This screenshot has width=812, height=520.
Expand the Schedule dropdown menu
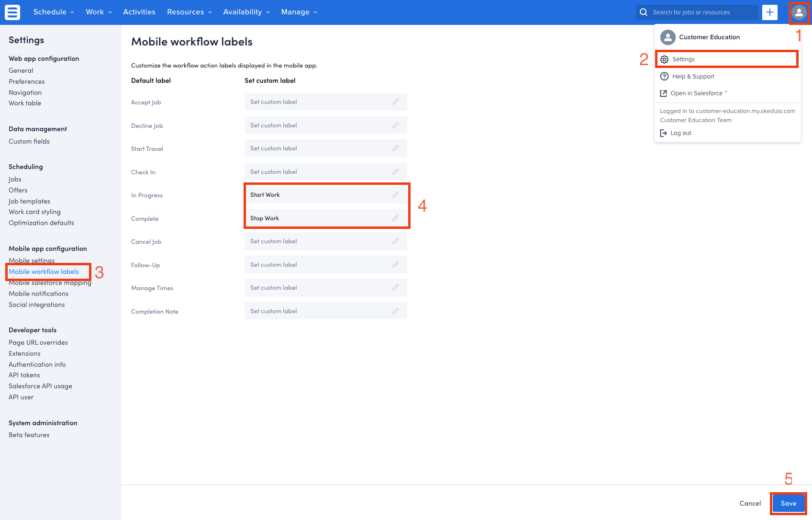pos(54,12)
